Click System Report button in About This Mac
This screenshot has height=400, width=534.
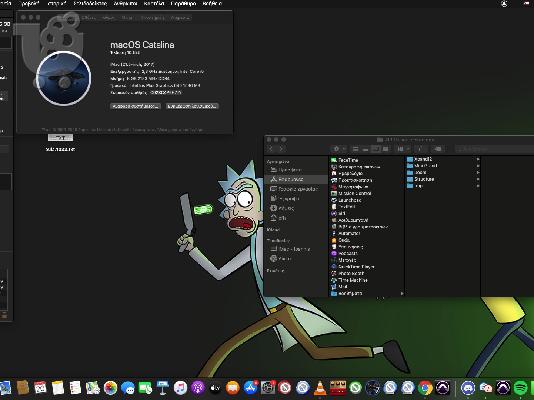tap(135, 106)
